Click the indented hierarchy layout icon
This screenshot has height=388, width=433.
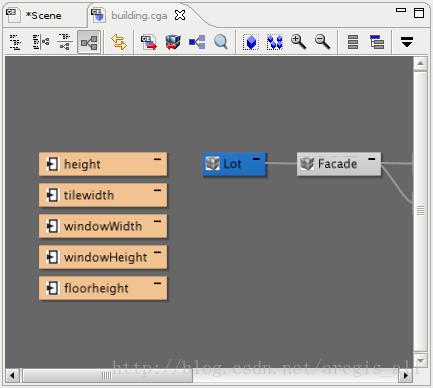[x=377, y=42]
